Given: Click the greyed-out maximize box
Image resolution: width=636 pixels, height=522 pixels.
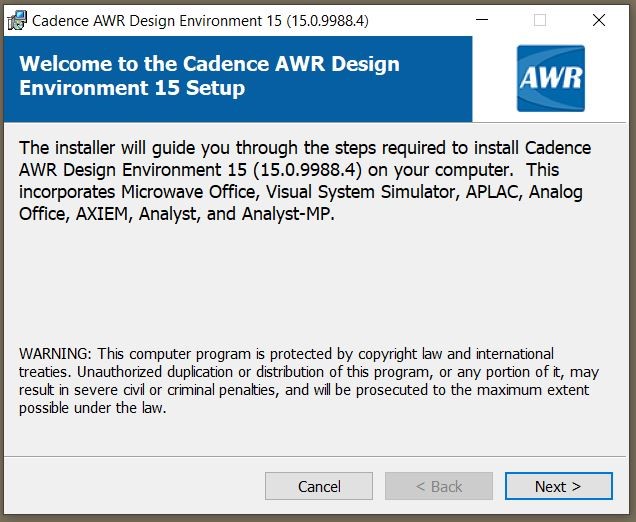Looking at the screenshot, I should tap(539, 19).
